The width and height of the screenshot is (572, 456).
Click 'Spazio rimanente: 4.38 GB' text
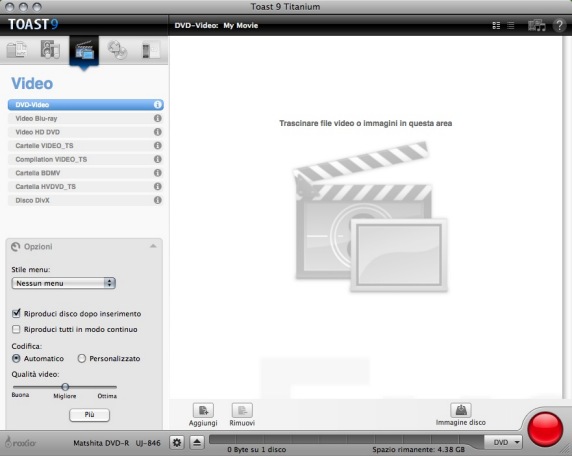click(x=418, y=449)
